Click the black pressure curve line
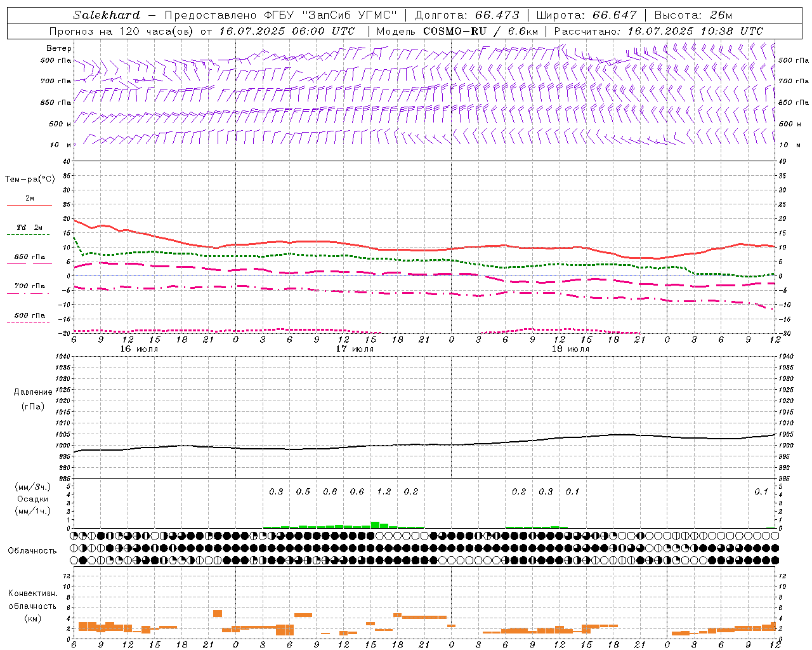This screenshot has width=812, height=650. coord(425,444)
